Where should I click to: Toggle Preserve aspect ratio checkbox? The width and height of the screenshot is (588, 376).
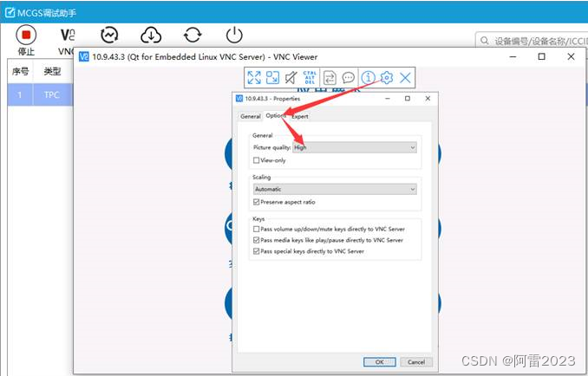pyautogui.click(x=257, y=202)
